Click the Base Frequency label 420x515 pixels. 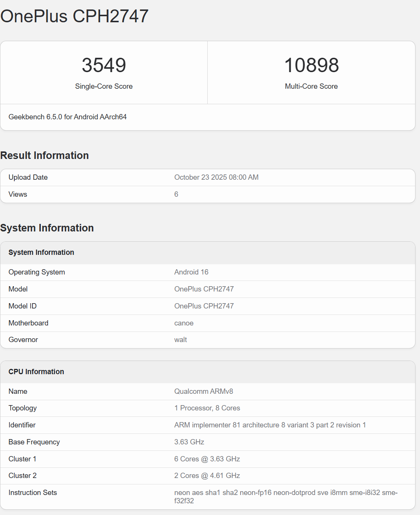pyautogui.click(x=34, y=442)
